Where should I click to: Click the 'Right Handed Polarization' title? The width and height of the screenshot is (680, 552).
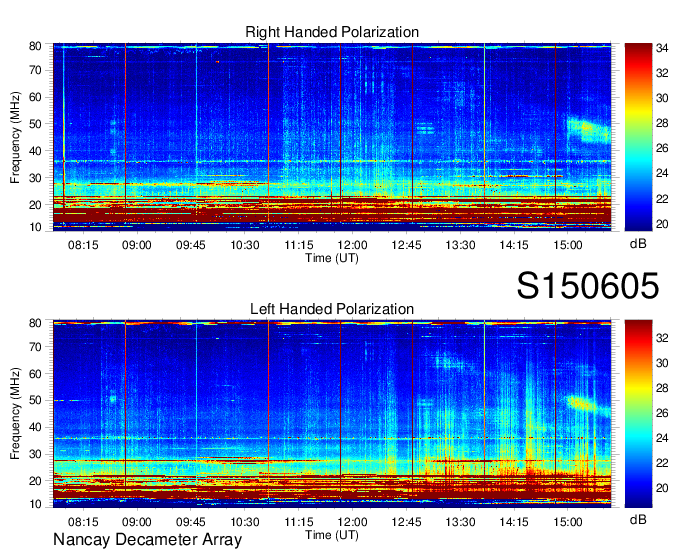[x=332, y=32]
